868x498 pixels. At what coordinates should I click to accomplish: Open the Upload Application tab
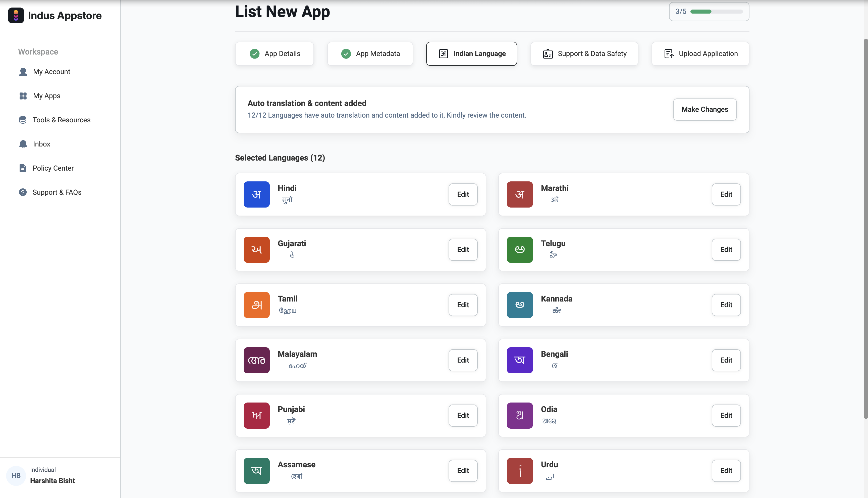tap(700, 54)
